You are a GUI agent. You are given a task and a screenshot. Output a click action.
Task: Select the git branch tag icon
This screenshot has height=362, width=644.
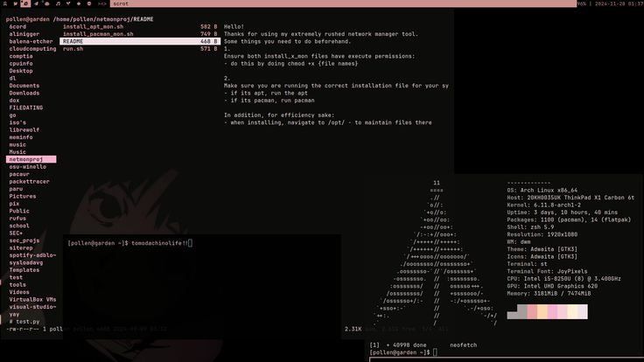click(68, 3)
